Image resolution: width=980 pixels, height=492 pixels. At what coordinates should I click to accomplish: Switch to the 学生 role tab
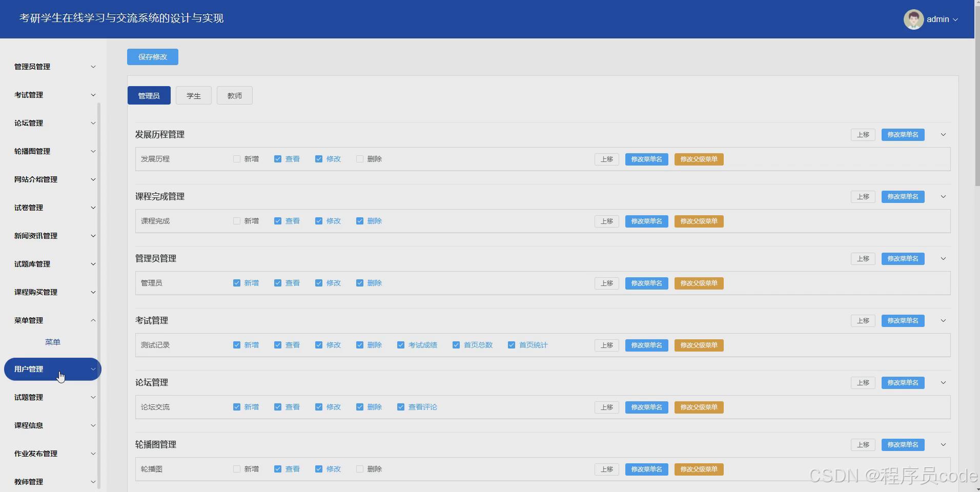[x=194, y=96]
